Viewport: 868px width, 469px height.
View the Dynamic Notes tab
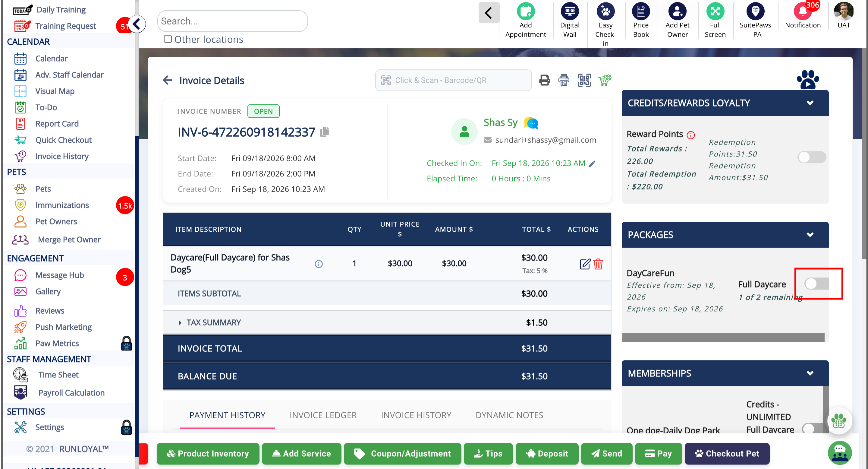coord(509,415)
